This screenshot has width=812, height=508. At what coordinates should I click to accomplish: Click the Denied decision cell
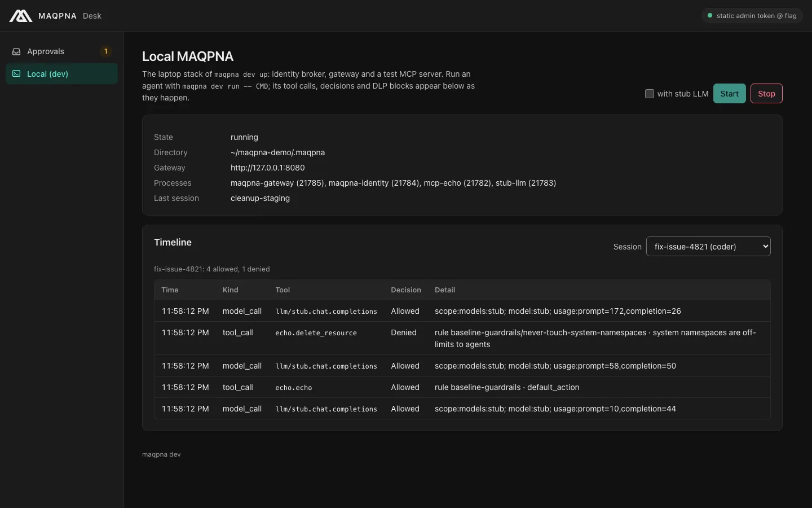404,333
